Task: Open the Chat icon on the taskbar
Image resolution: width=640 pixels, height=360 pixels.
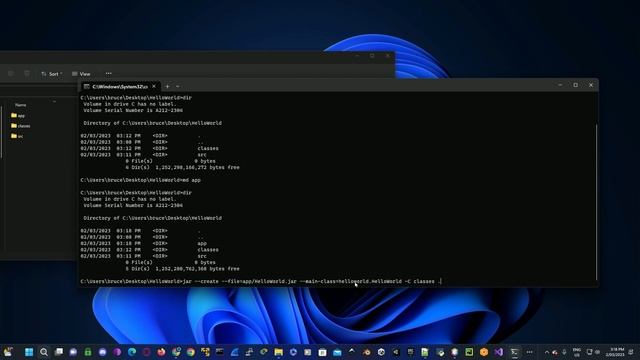Action: (x=73, y=352)
